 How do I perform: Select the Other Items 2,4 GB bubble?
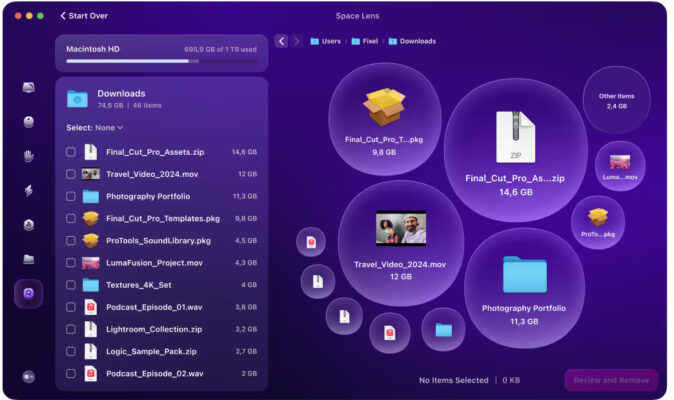pyautogui.click(x=616, y=100)
